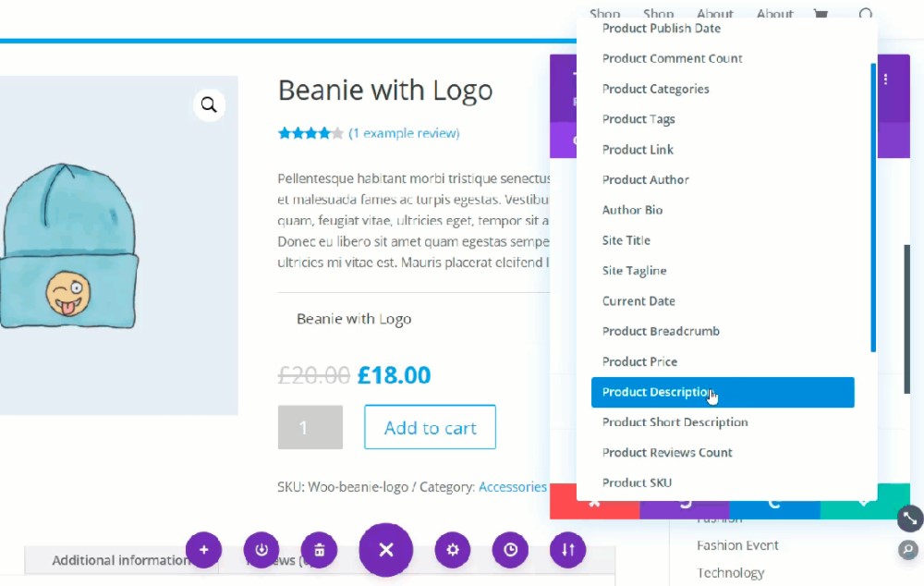The height and width of the screenshot is (586, 924).
Task: Click the portability up-down arrows icon
Action: tap(568, 550)
